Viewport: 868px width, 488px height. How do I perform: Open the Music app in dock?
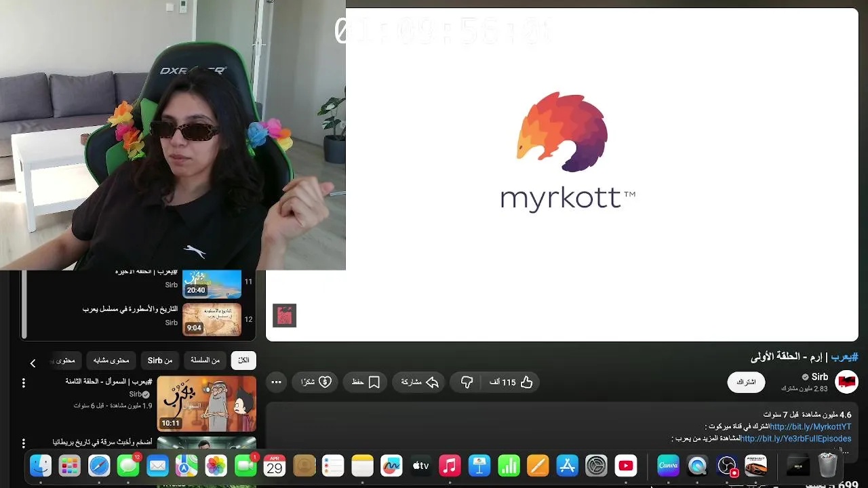450,466
